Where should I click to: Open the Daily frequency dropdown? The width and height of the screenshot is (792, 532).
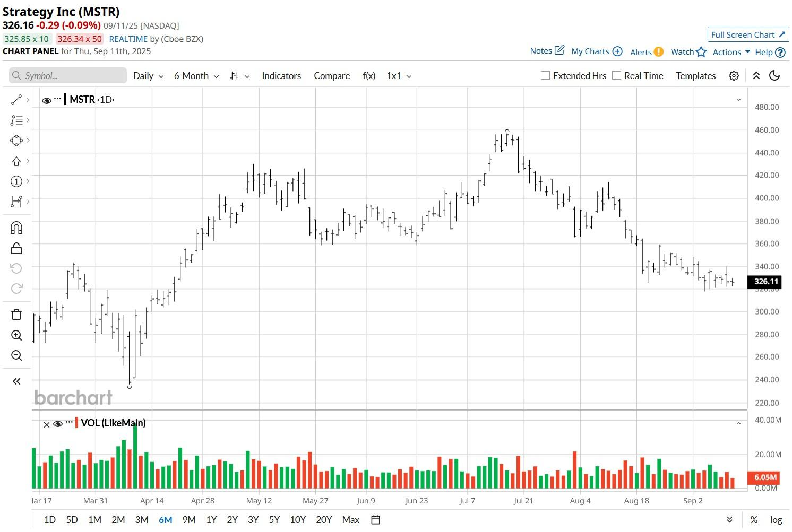pyautogui.click(x=148, y=76)
